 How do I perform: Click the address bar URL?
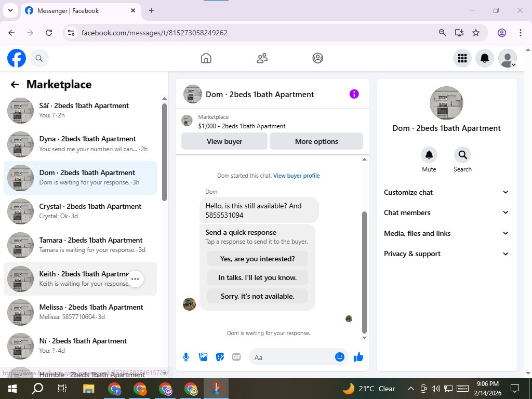(x=154, y=33)
